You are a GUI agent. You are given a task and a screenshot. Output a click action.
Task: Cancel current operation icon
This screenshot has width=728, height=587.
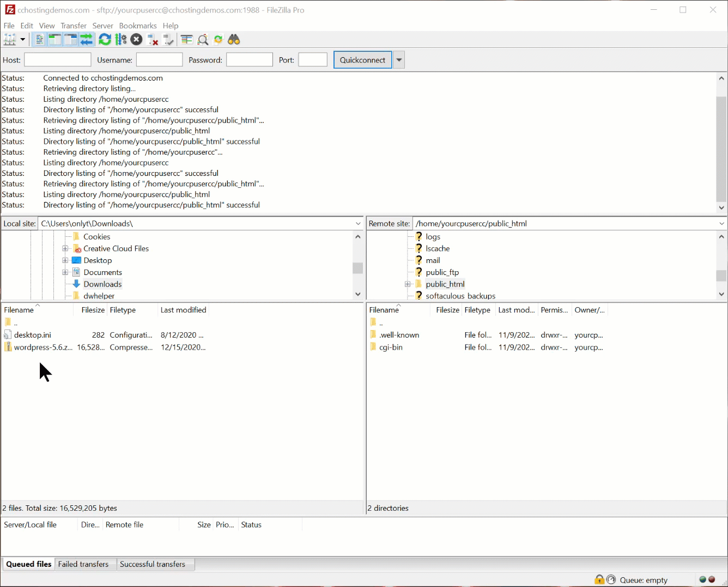[136, 40]
